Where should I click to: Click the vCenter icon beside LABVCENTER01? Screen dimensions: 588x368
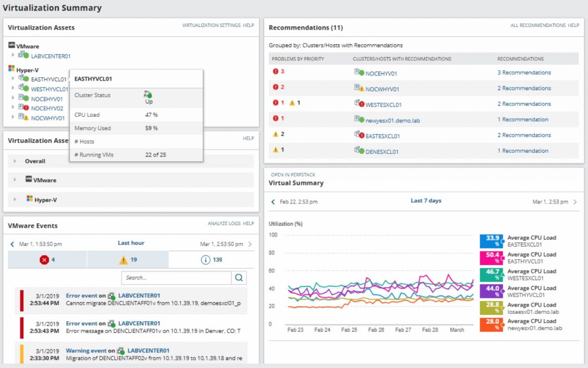click(21, 55)
